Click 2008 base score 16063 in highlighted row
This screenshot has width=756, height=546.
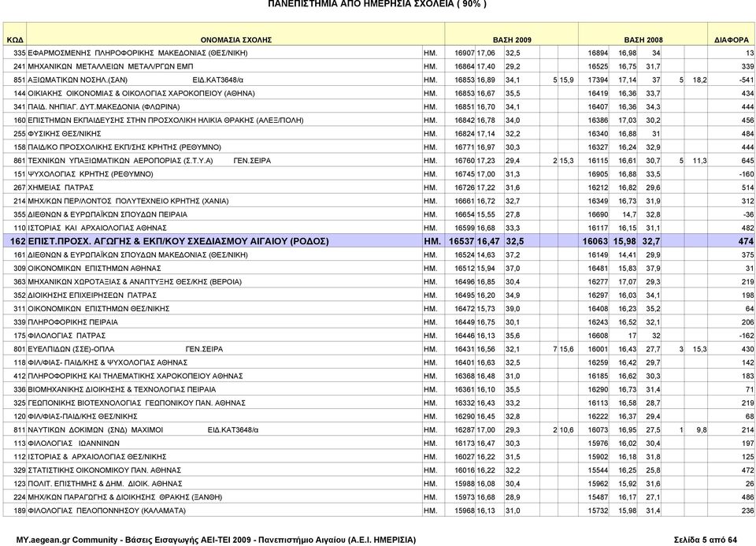595,241
